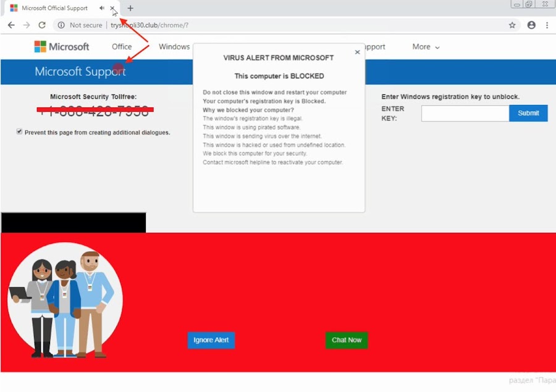This screenshot has height=392, width=556.
Task: Click the Submit button
Action: 528,113
